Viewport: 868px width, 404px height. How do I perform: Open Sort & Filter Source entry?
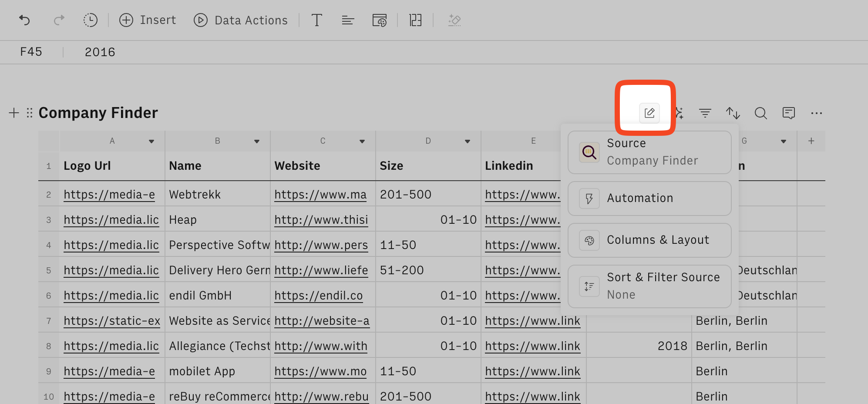pyautogui.click(x=649, y=286)
